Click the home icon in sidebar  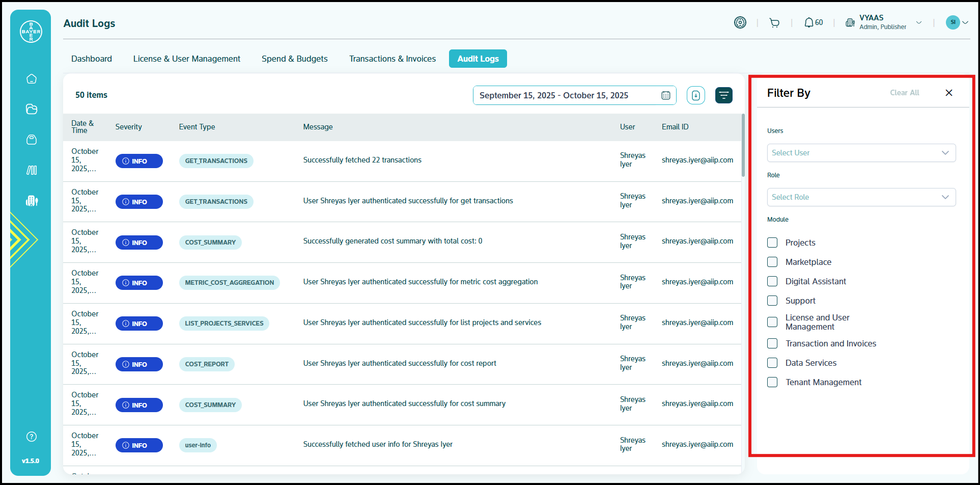(32, 79)
